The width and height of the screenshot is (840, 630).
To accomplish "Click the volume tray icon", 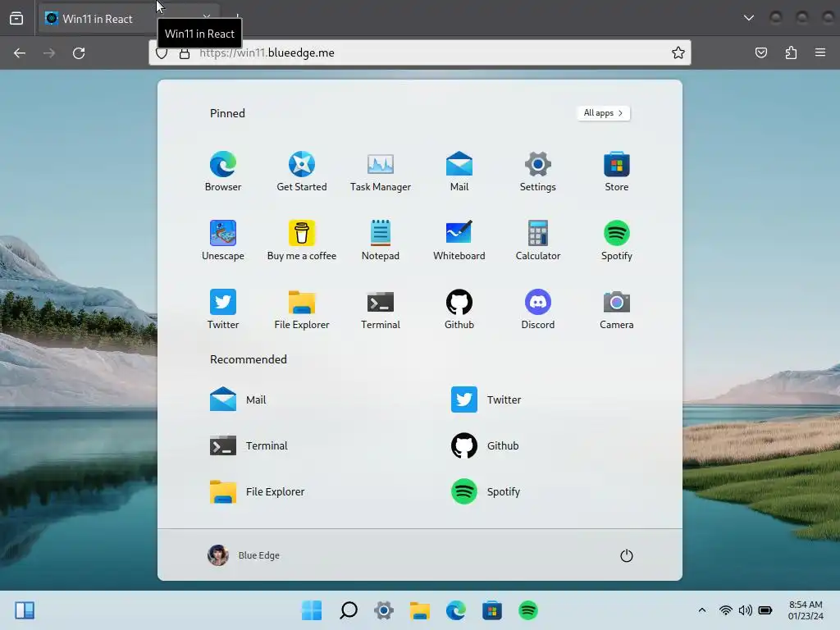I will point(745,610).
